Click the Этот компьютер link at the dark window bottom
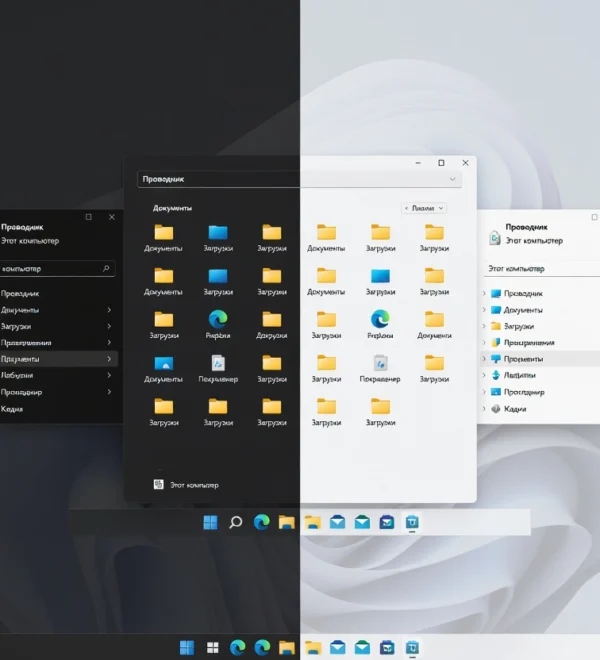Screen dimensions: 600x660 coord(194,485)
